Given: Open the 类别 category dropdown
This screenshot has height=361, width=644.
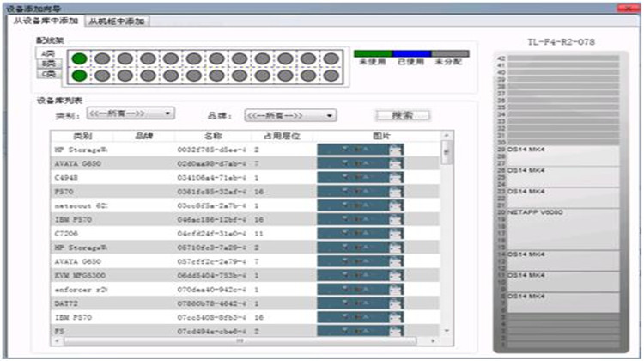Looking at the screenshot, I should click(x=127, y=113).
